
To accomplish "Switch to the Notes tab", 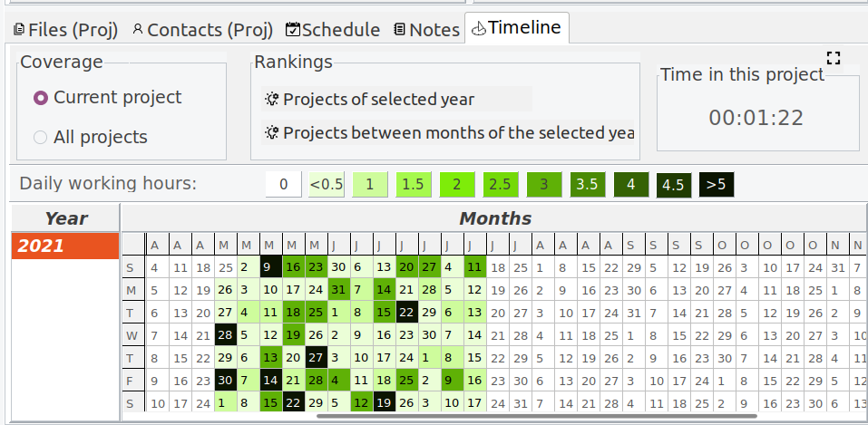I will [426, 30].
